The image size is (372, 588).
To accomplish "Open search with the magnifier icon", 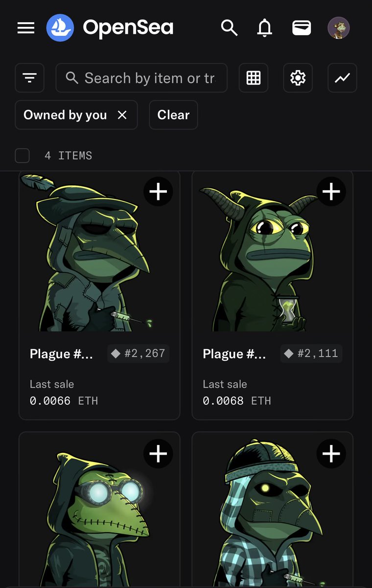I will (x=229, y=28).
